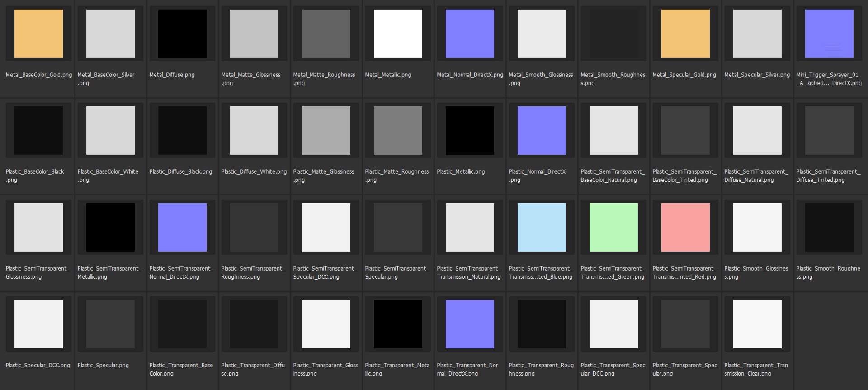The height and width of the screenshot is (390, 868).
Task: Select the light green SemiTransparent transmission thumbnail
Action: [613, 227]
